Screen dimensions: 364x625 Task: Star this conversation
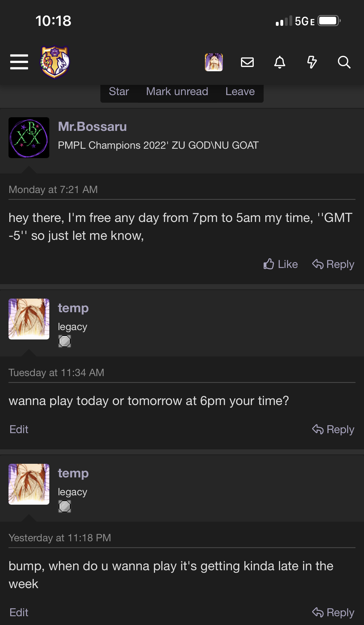(x=119, y=91)
